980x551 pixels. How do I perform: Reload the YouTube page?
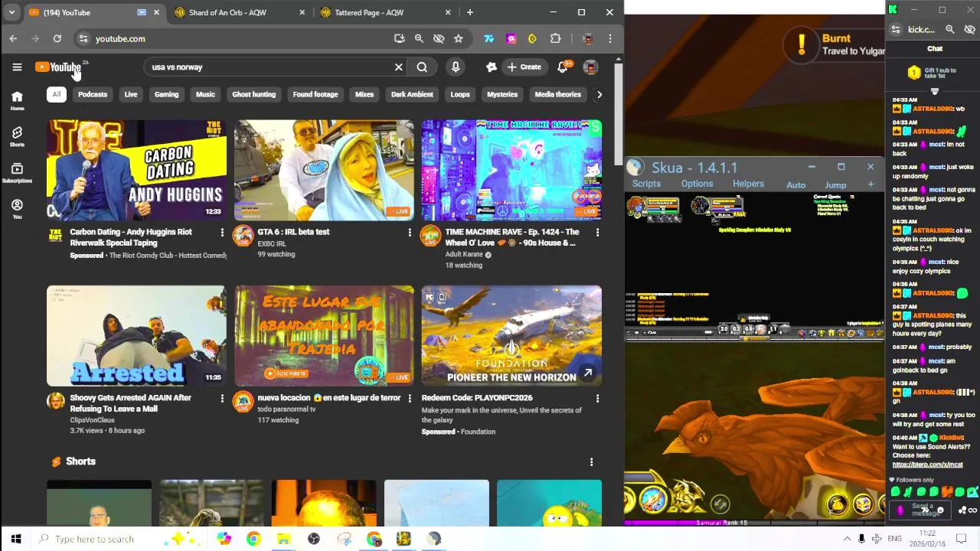pos(57,39)
